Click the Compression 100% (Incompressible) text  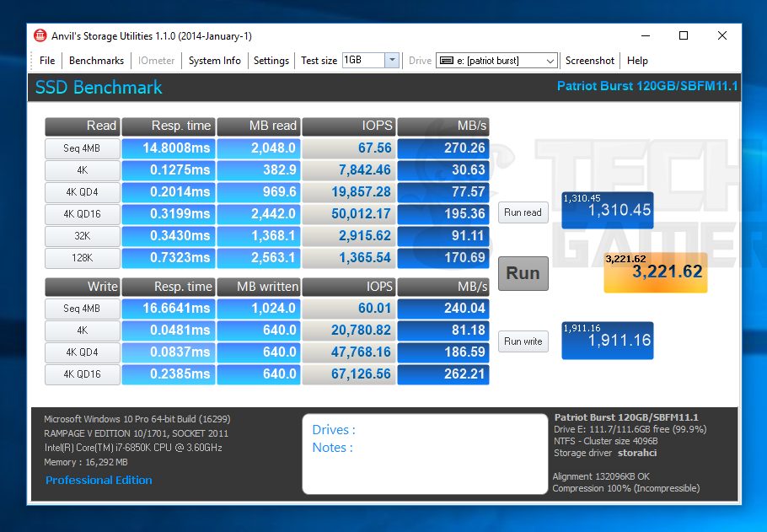pyautogui.click(x=626, y=488)
